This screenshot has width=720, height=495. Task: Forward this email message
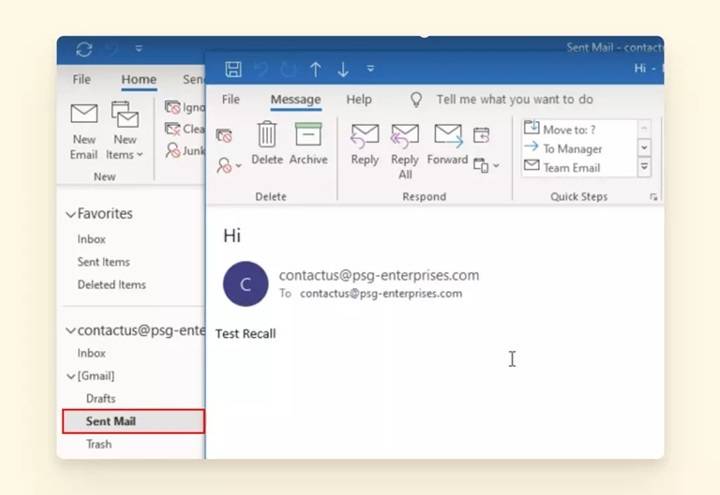pos(448,144)
